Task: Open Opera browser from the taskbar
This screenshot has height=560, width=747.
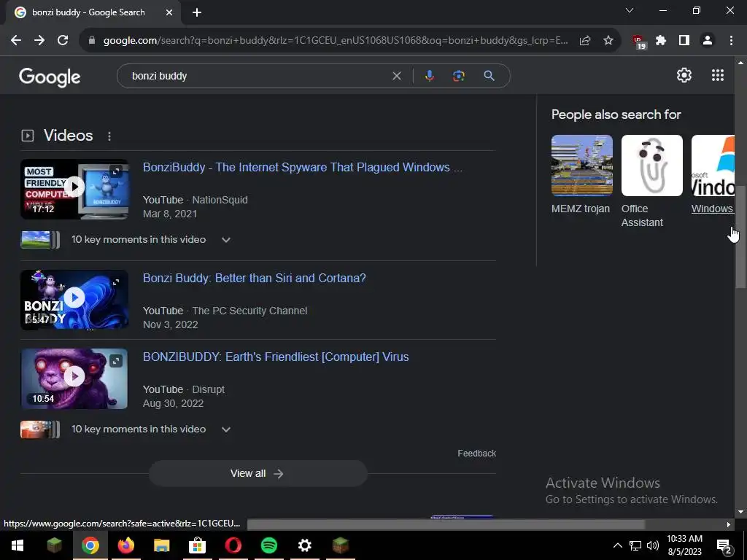Action: point(233,545)
